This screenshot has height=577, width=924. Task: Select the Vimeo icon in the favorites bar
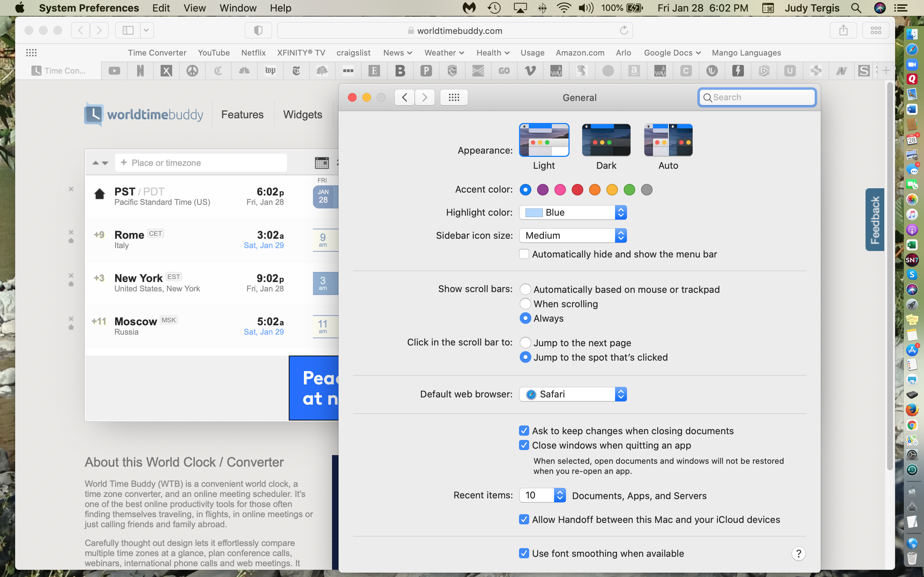(x=529, y=71)
